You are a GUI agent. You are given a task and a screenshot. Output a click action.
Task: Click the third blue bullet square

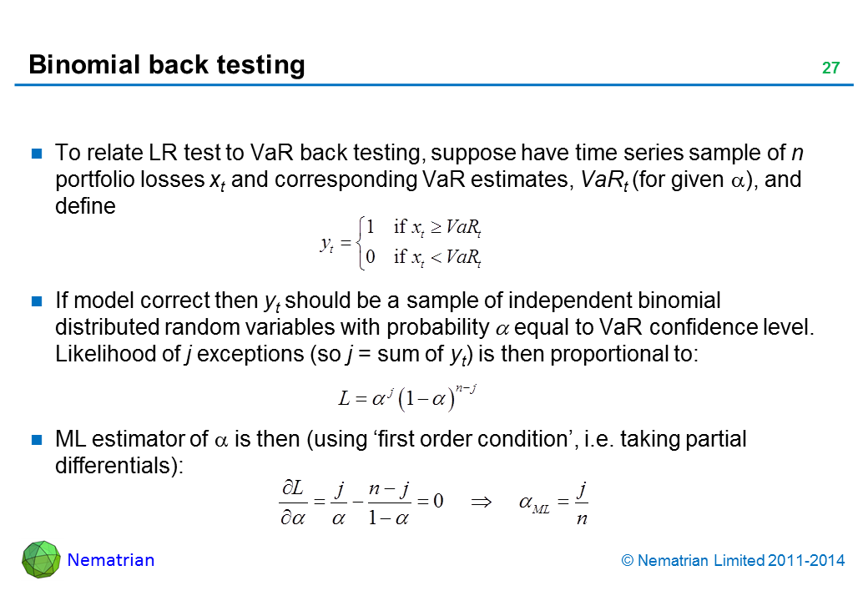(x=37, y=439)
